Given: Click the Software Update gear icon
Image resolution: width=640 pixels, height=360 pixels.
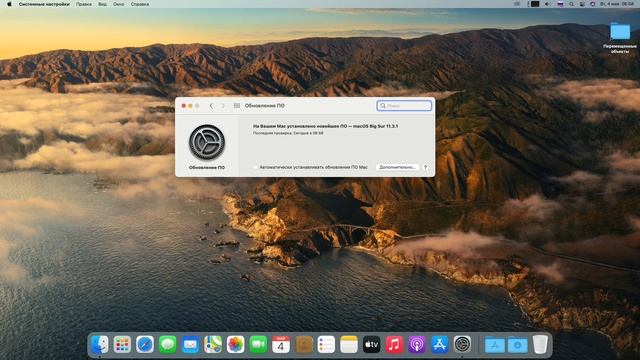Looking at the screenshot, I should (207, 142).
